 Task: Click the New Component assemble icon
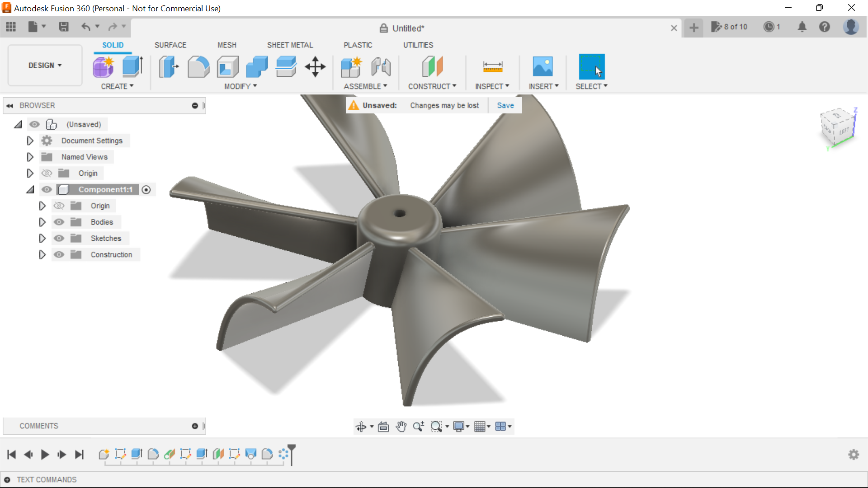tap(351, 67)
